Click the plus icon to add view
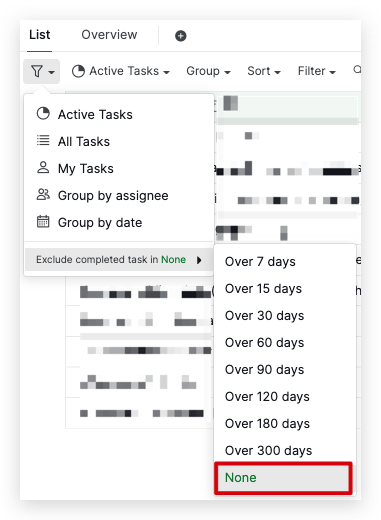This screenshot has width=381, height=520. (181, 36)
